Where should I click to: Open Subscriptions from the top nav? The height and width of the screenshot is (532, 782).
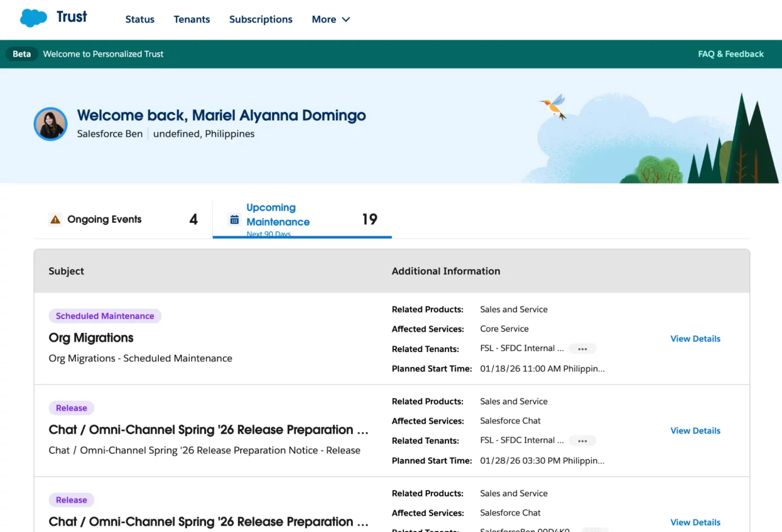tap(261, 19)
